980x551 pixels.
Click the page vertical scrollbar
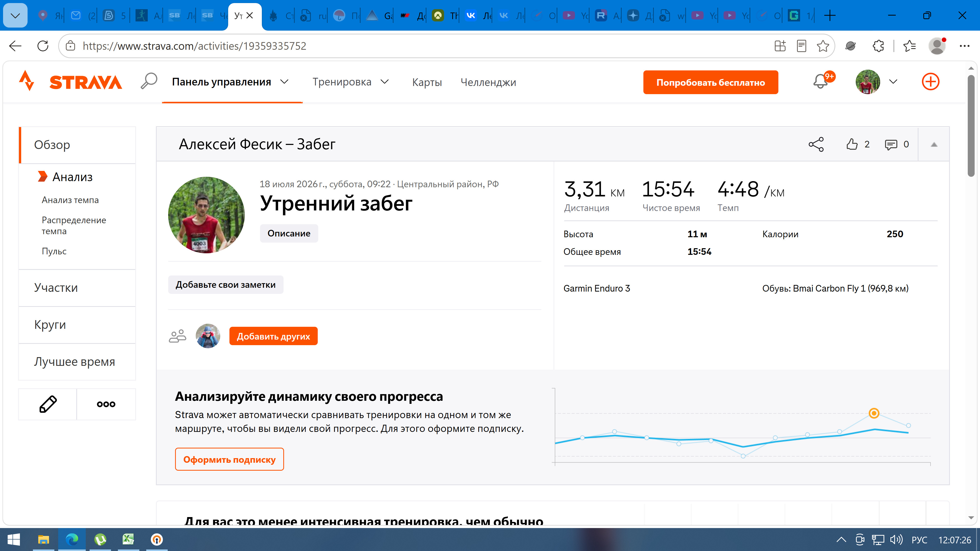(971, 126)
